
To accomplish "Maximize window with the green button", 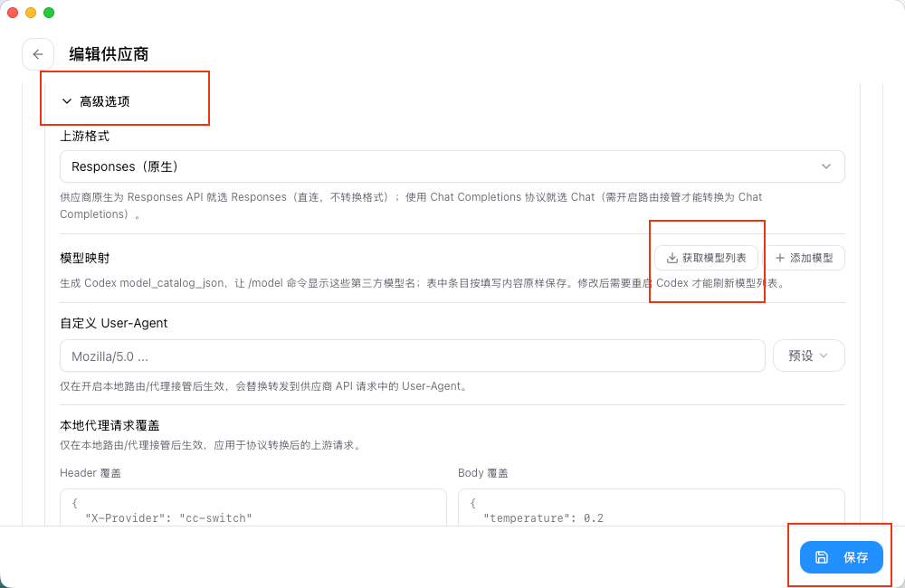I will tap(49, 13).
